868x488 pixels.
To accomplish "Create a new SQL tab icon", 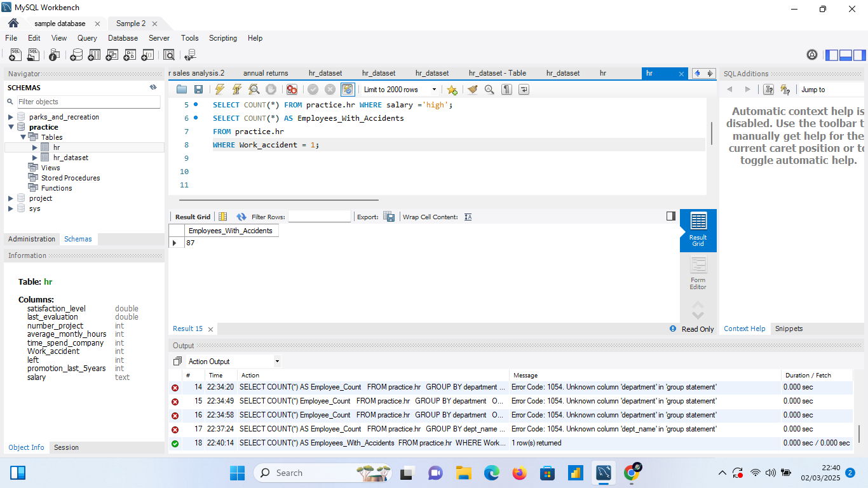I will pyautogui.click(x=15, y=55).
